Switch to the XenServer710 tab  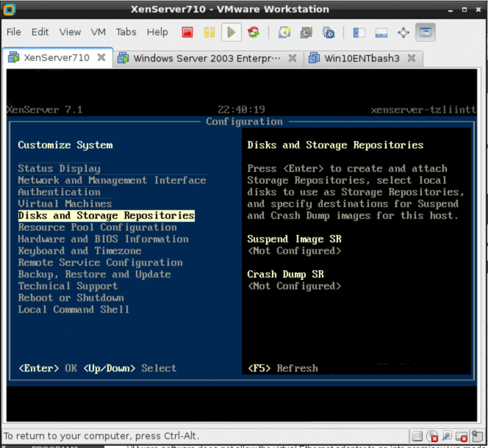pos(57,58)
